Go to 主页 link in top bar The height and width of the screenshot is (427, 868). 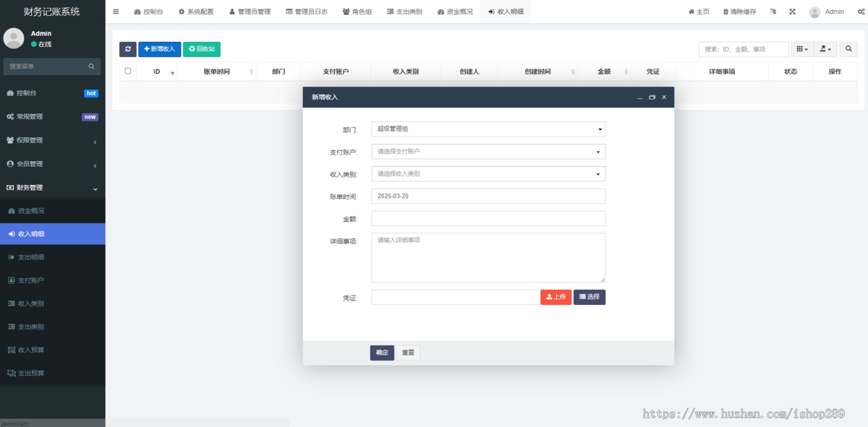click(699, 12)
